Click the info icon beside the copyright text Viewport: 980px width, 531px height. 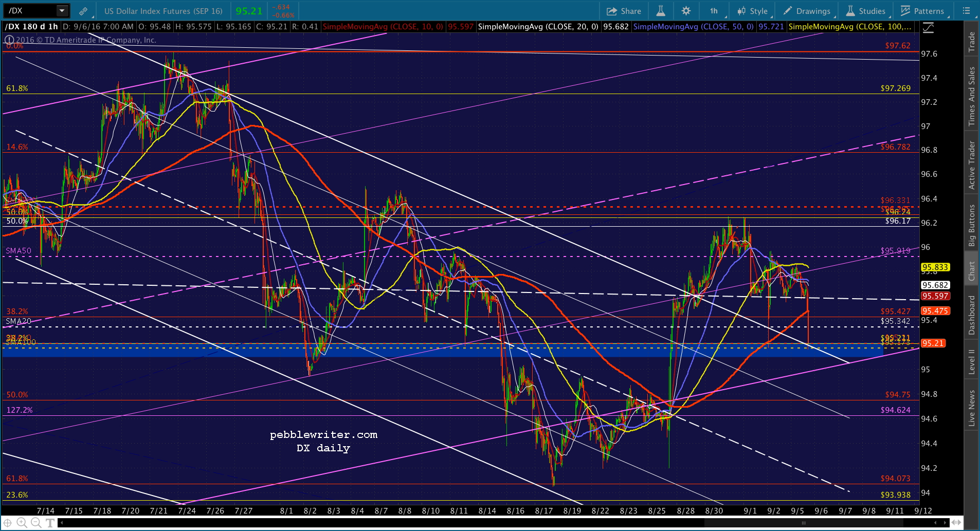(x=9, y=40)
